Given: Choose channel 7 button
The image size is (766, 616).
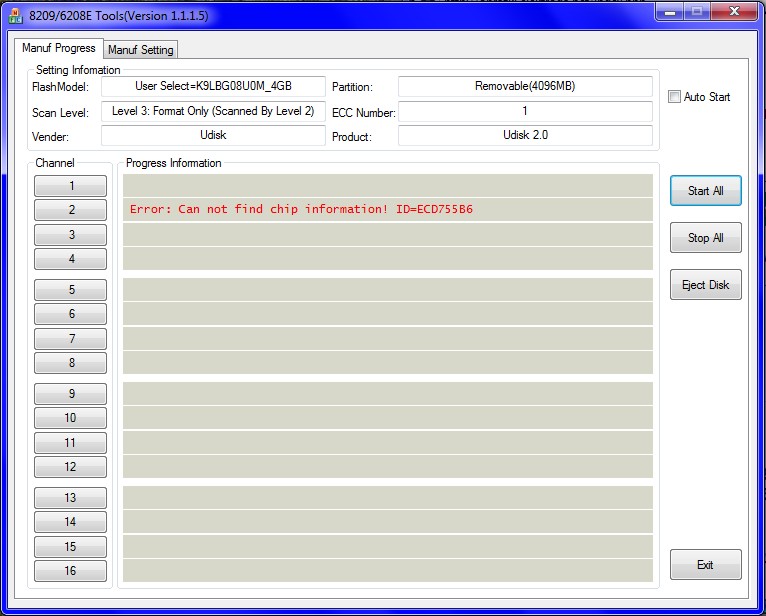Looking at the screenshot, I should 70,339.
